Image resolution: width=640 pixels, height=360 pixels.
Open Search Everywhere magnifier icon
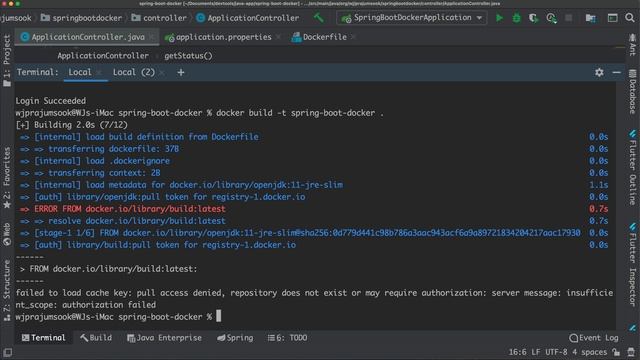click(630, 18)
